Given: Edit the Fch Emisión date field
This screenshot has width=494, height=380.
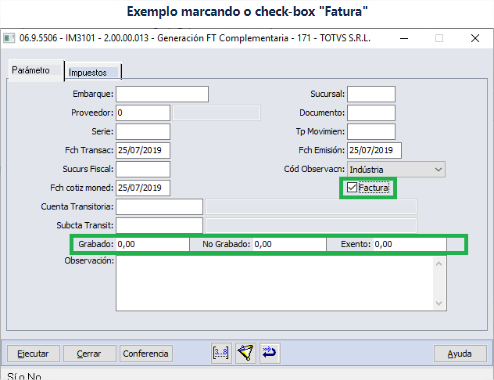Looking at the screenshot, I should point(374,150).
